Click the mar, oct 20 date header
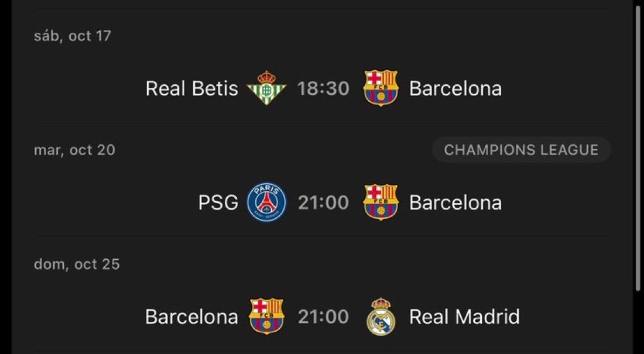This screenshot has width=644, height=354. (74, 150)
